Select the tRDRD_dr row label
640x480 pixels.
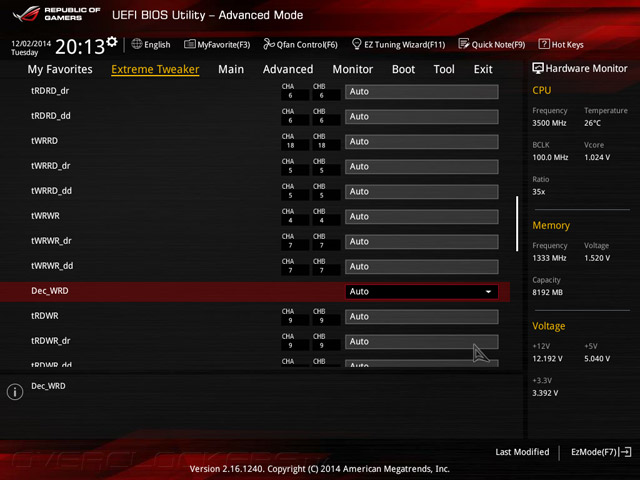(x=50, y=91)
